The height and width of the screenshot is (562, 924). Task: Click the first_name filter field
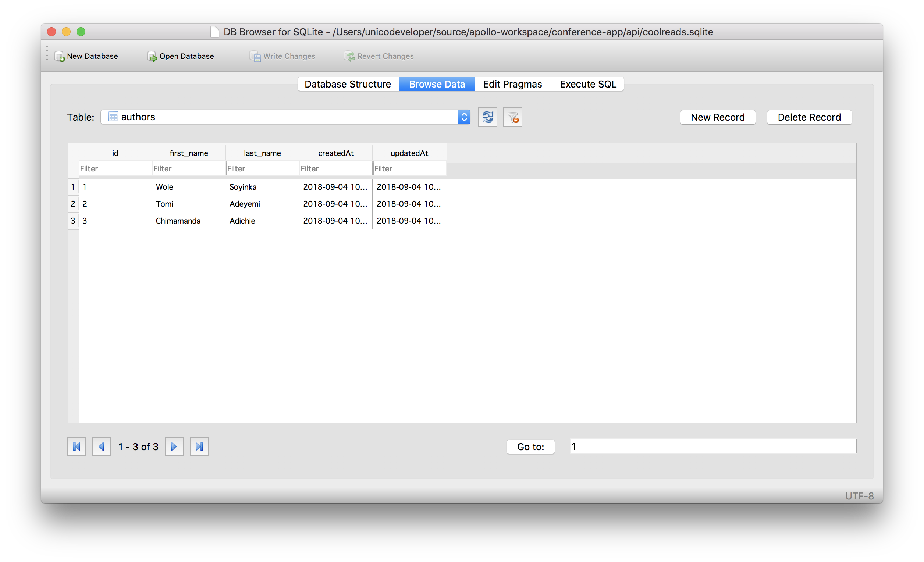pos(188,169)
